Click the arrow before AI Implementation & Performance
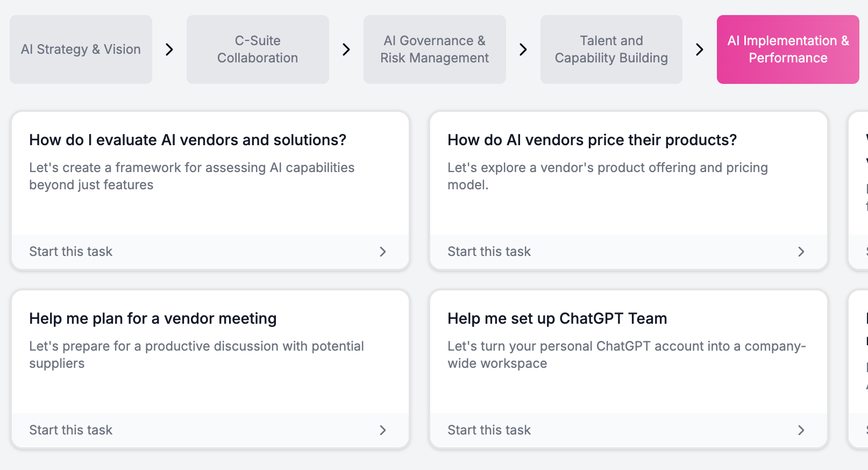This screenshot has width=868, height=470. coord(700,49)
